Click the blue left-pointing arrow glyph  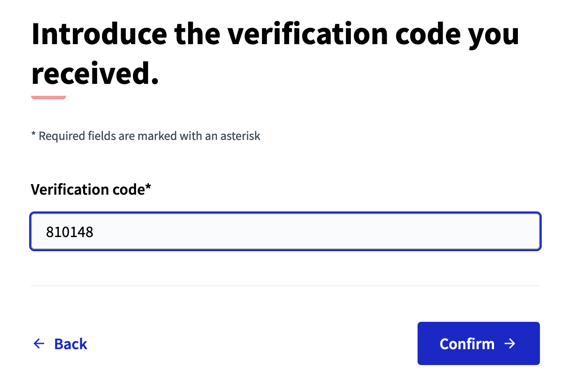39,343
